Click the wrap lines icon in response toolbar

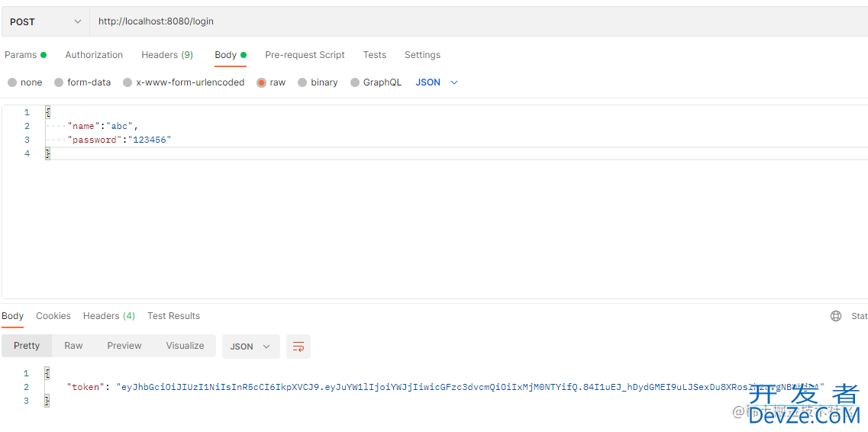point(298,347)
